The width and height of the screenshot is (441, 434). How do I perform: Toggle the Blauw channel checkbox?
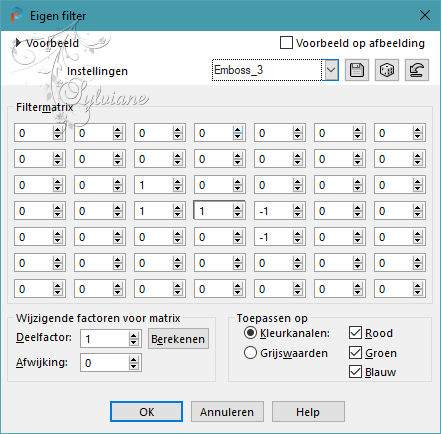tap(355, 372)
